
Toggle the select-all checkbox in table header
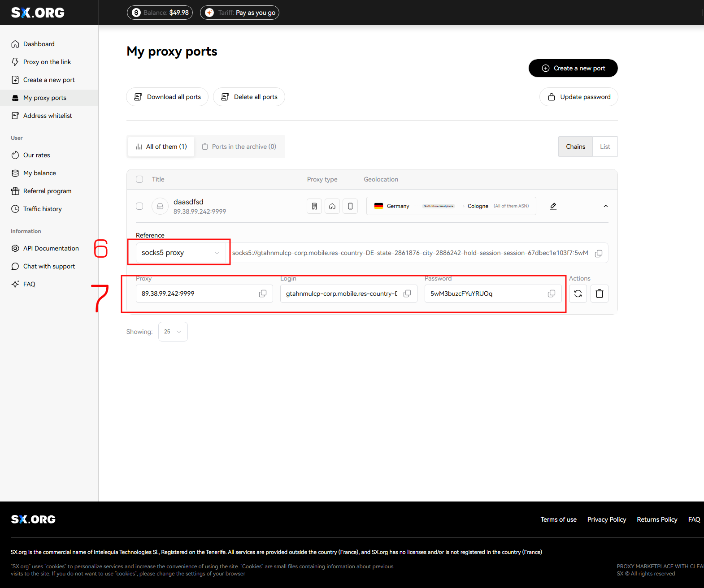coord(139,179)
